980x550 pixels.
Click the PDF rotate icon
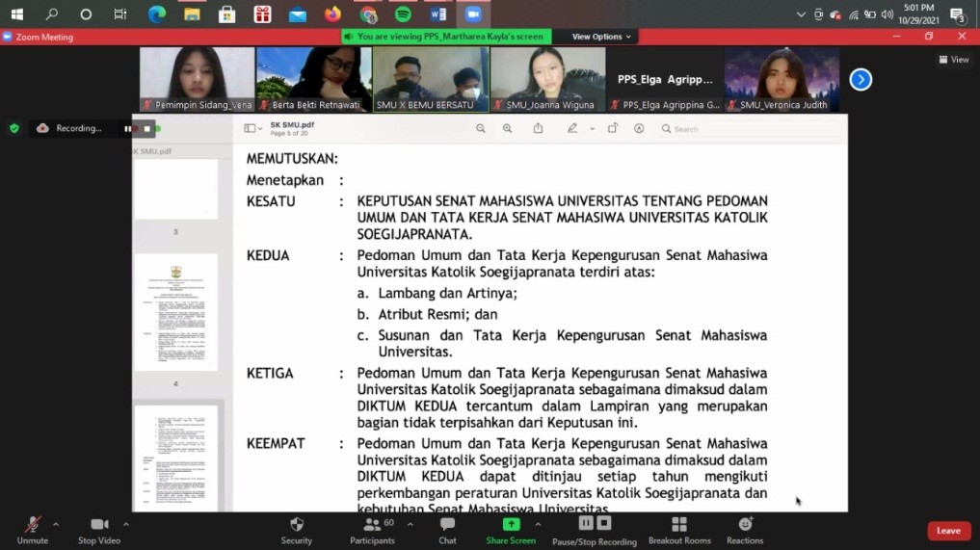click(613, 129)
